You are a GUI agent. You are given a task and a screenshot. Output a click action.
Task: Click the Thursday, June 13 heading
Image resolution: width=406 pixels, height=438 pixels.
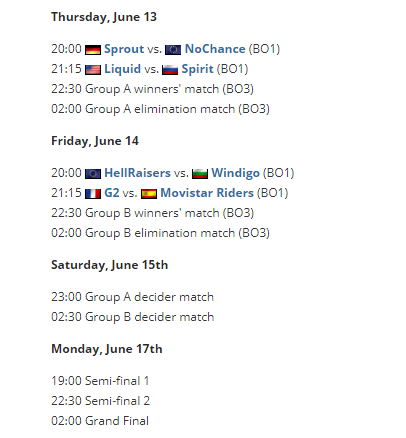point(104,17)
